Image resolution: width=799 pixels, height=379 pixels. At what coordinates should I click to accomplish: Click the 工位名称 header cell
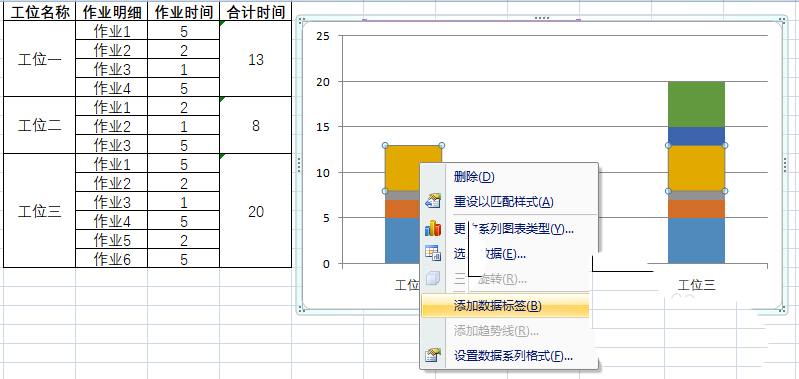(40, 12)
